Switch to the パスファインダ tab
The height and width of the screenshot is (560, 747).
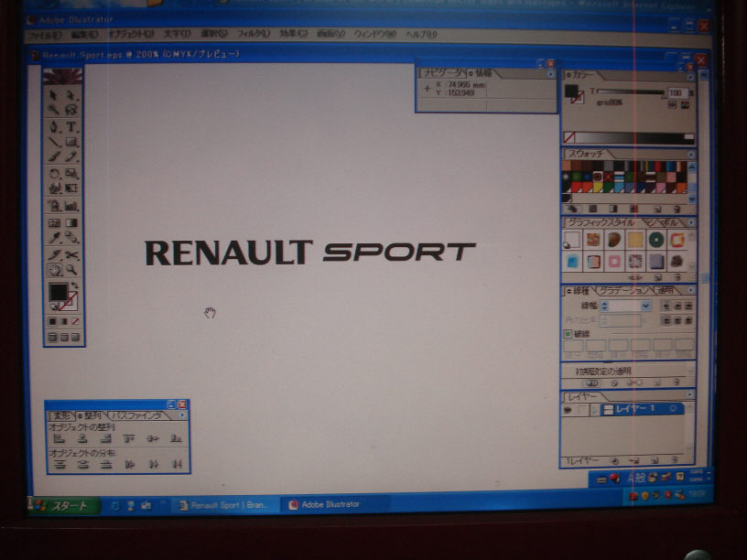click(137, 415)
